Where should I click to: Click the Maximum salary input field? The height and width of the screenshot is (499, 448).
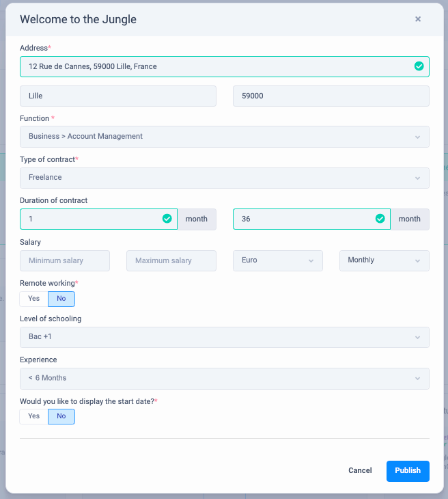click(x=171, y=260)
